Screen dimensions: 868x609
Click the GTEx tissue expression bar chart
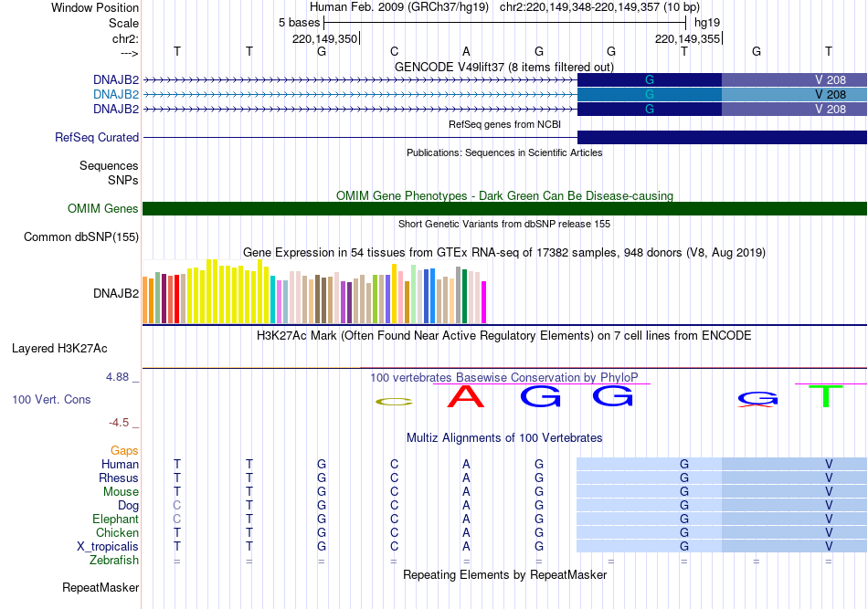(314, 291)
